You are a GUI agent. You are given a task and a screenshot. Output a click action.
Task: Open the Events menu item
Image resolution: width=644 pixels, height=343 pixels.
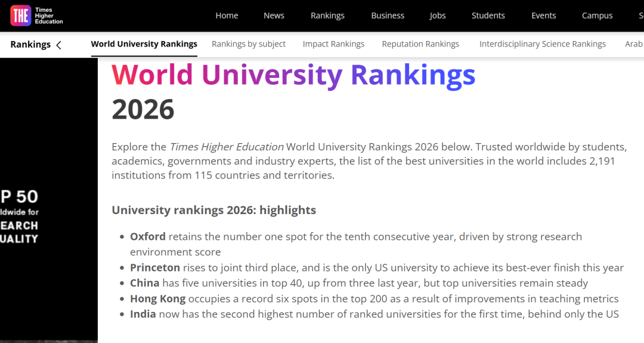click(x=543, y=16)
